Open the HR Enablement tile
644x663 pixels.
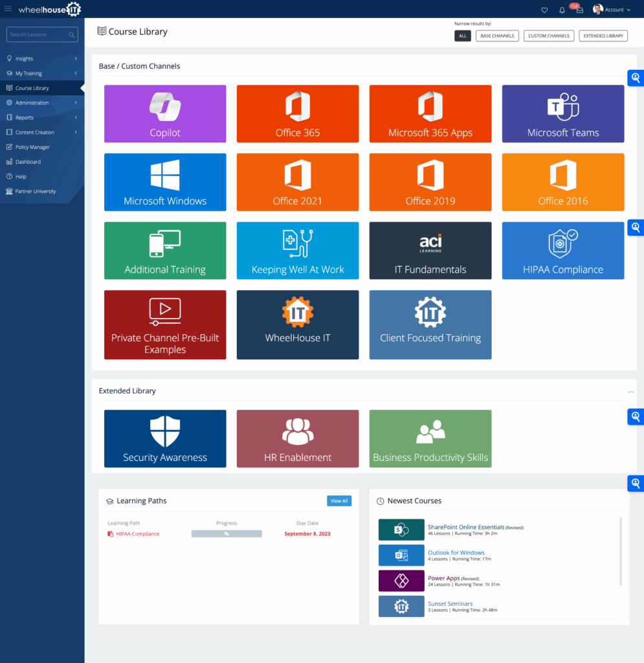point(298,438)
